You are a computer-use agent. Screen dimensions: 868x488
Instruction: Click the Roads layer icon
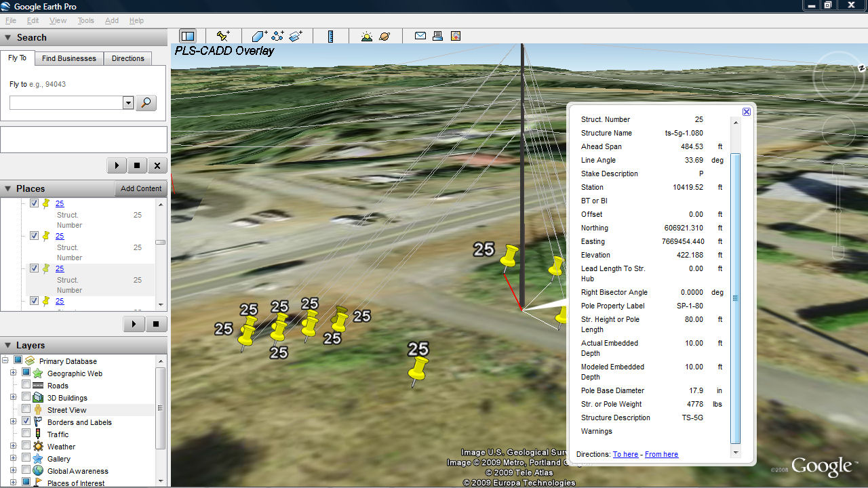pyautogui.click(x=38, y=386)
